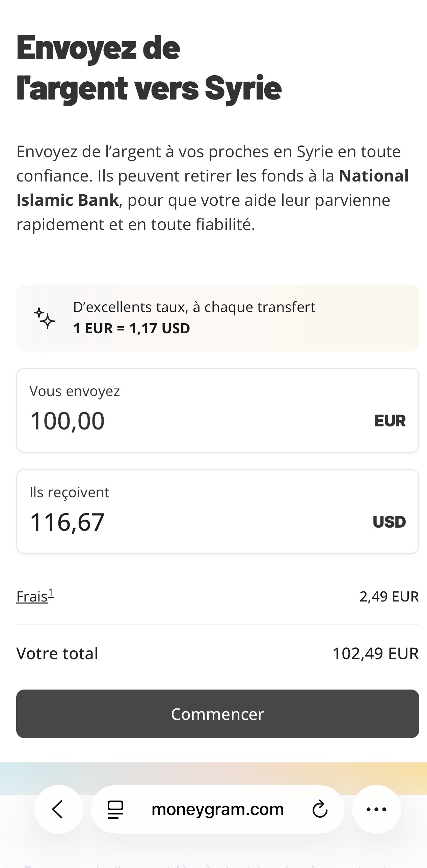Screen dimensions: 427x868
Task: Reload the moneygram.com page
Action: 320,809
